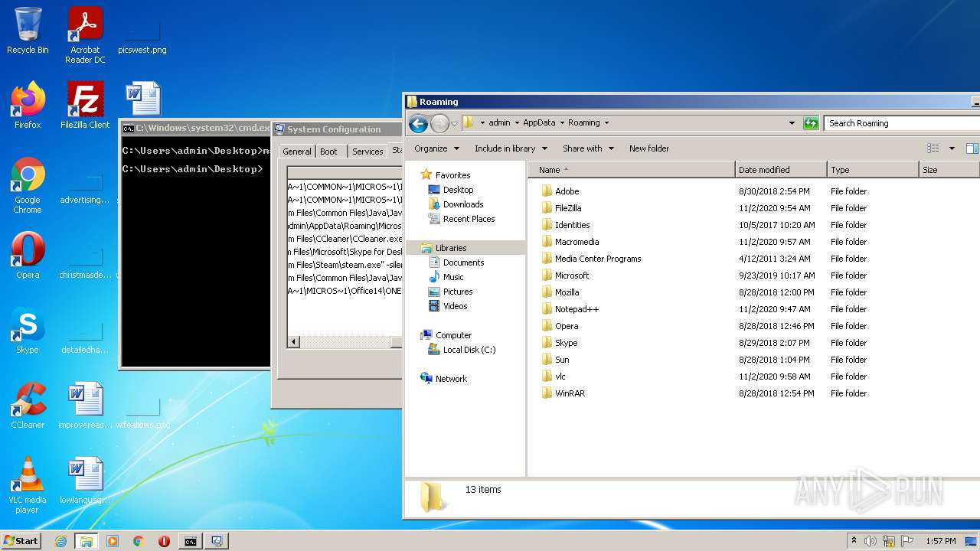Select the WinRAR folder row

click(570, 393)
